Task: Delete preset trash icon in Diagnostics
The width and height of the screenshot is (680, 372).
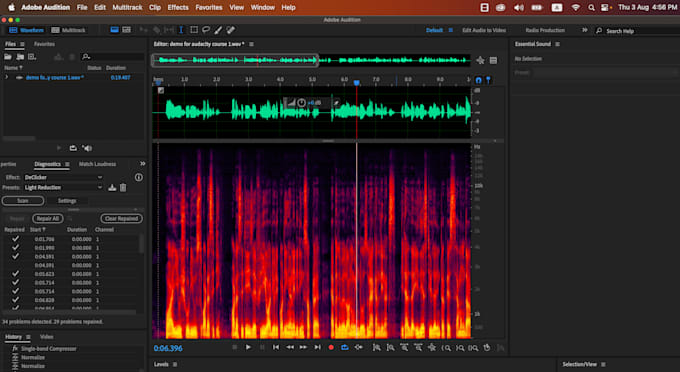Action: pos(123,188)
